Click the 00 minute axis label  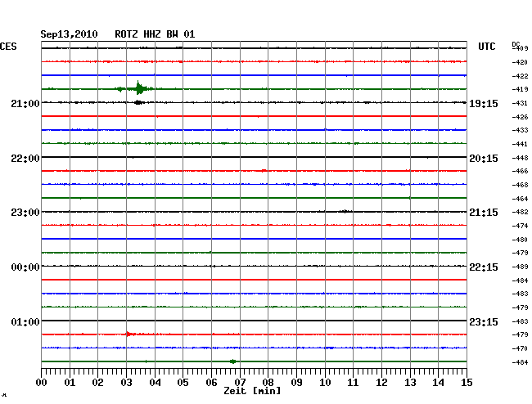(42, 383)
